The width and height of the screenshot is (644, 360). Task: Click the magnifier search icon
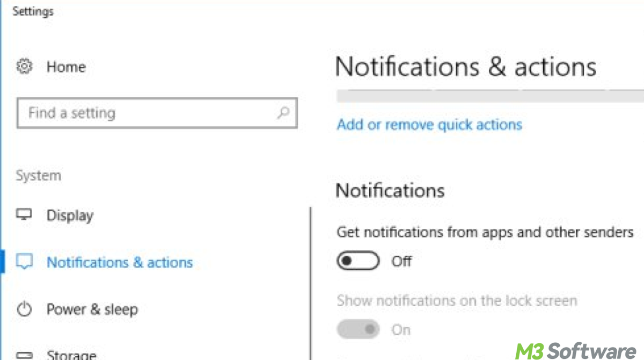coord(283,113)
